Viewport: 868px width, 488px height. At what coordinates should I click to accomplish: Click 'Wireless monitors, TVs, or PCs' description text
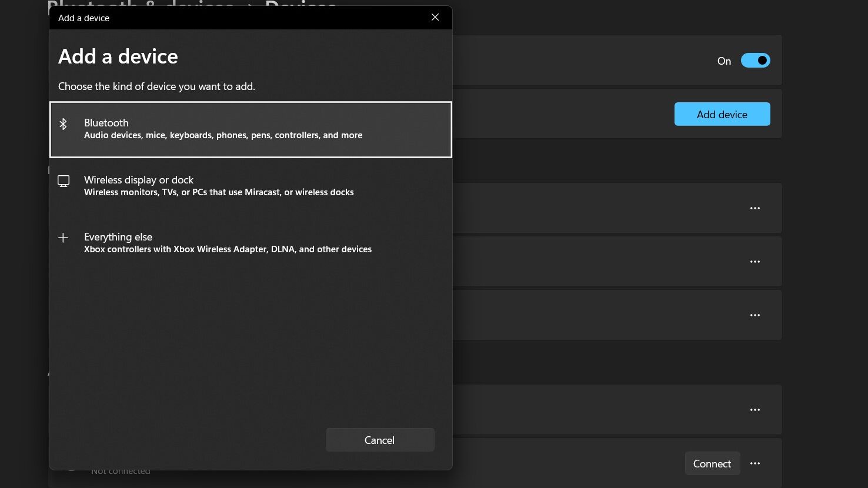[x=219, y=192]
